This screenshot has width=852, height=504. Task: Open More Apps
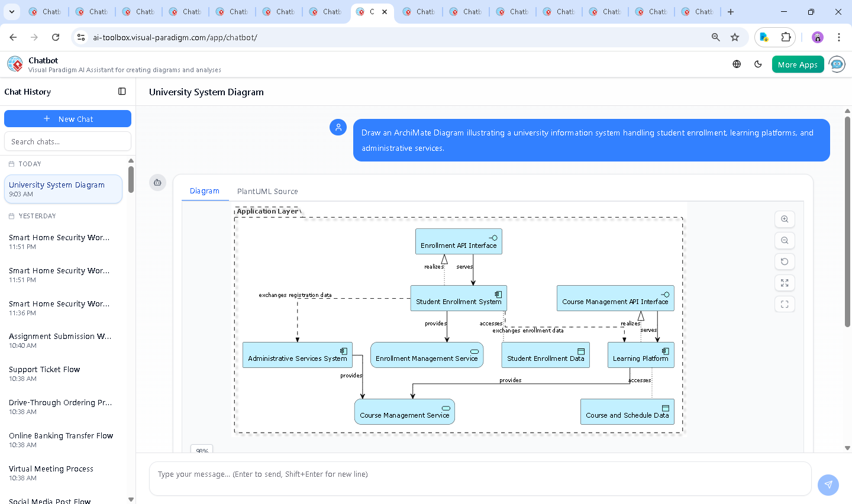pos(798,64)
